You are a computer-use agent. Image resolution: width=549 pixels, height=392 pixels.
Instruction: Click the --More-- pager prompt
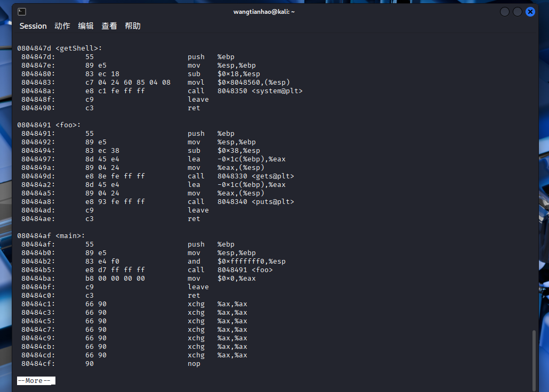tap(36, 380)
